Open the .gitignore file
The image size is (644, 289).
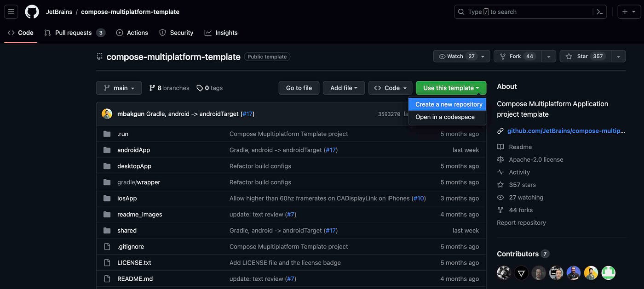click(x=131, y=247)
